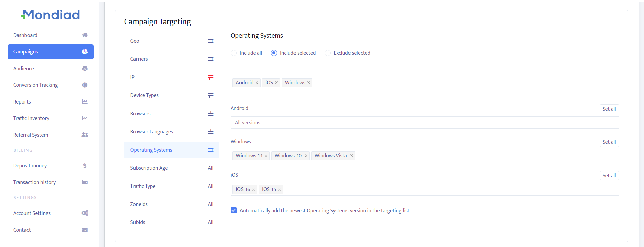The image size is (644, 247).
Task: Click the red IP filter sliders icon
Action: (x=211, y=77)
